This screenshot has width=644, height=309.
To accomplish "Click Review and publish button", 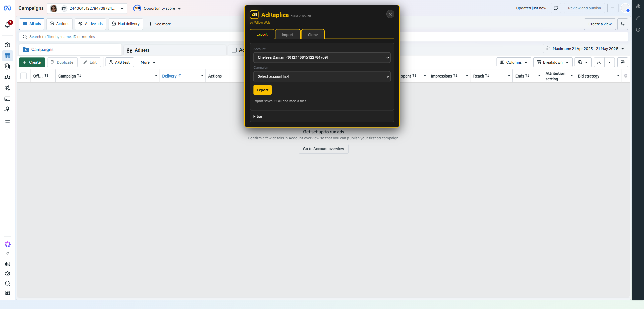I will tap(584, 8).
